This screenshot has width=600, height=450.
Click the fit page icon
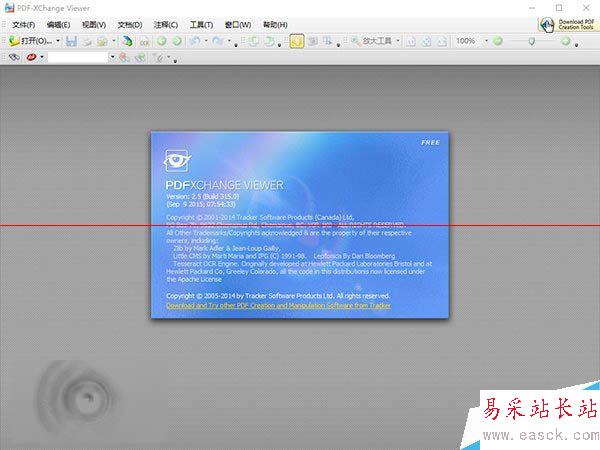[x=426, y=41]
